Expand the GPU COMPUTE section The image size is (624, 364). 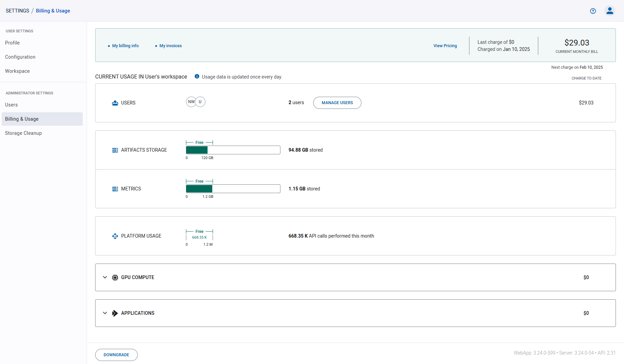tap(105, 277)
